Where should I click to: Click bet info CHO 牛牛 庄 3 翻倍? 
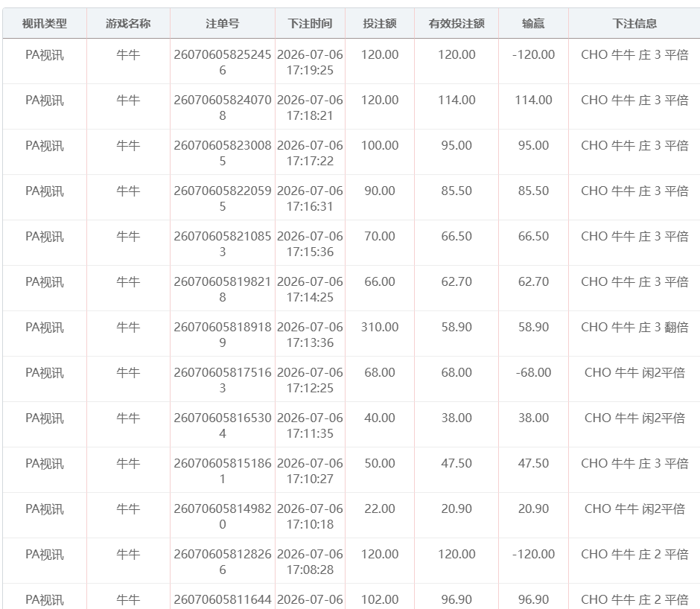point(634,327)
